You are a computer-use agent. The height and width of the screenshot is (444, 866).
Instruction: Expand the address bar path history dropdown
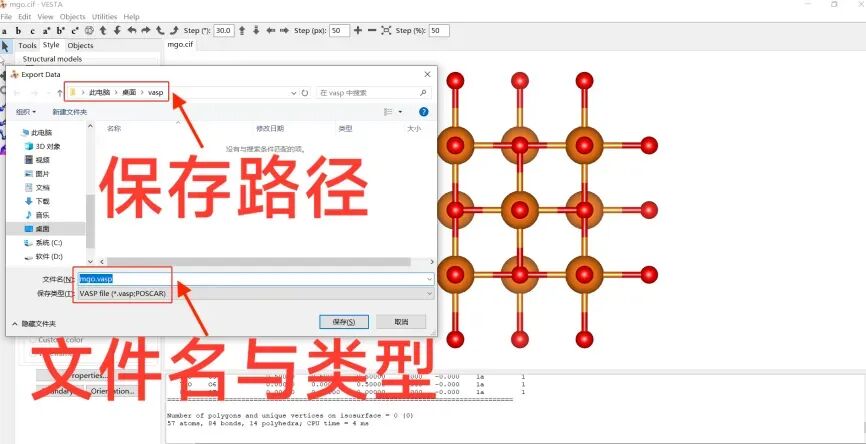click(x=294, y=93)
